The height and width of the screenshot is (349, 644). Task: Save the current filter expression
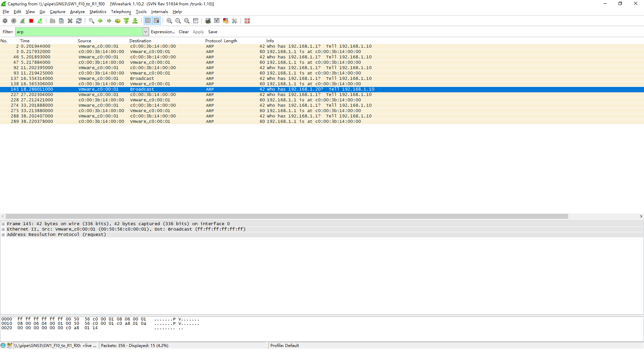pos(213,32)
